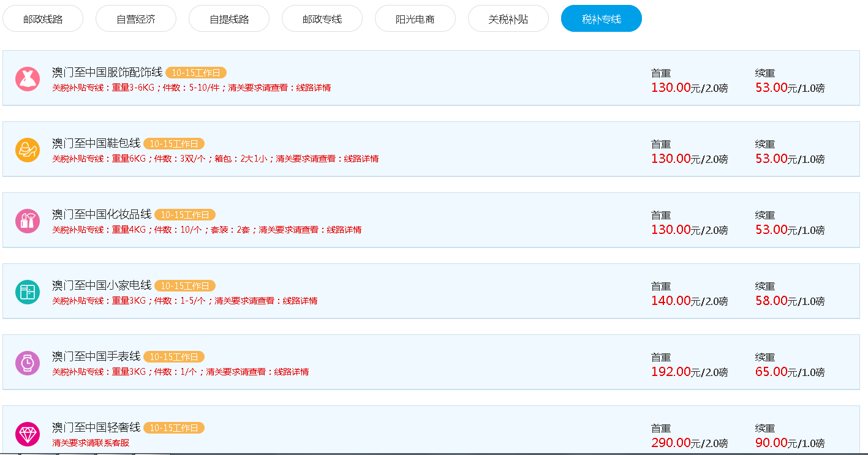Click the pink dress icon for clothing line
Viewport: 868px width, 455px height.
pos(28,79)
